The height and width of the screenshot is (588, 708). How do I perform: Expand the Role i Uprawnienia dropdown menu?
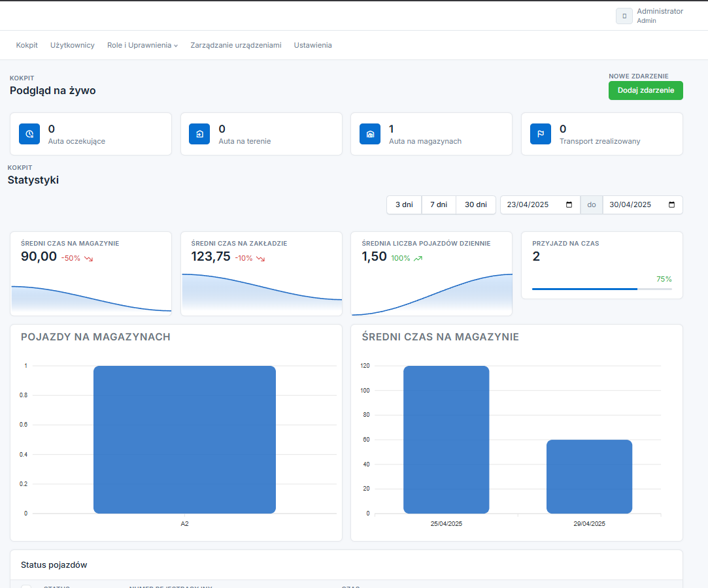click(x=143, y=45)
